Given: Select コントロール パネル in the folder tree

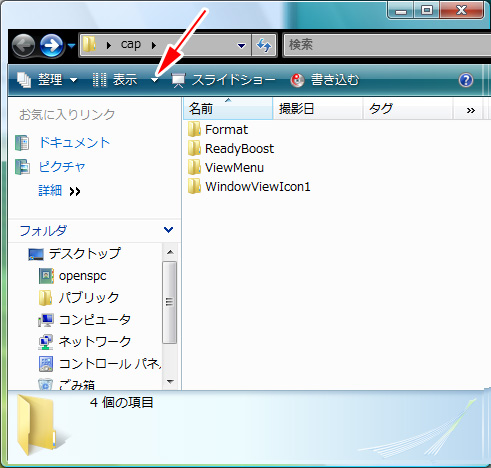Looking at the screenshot, I should tap(110, 364).
